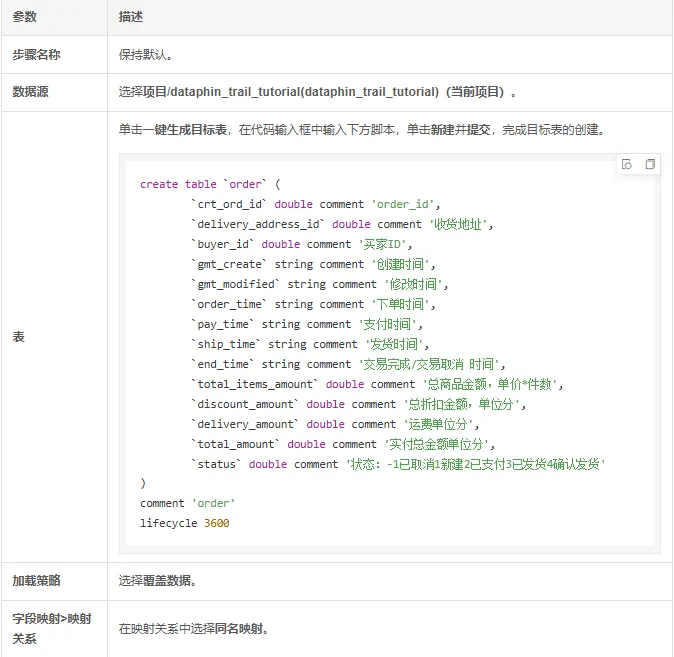Click the '表' parameter cell

point(54,337)
